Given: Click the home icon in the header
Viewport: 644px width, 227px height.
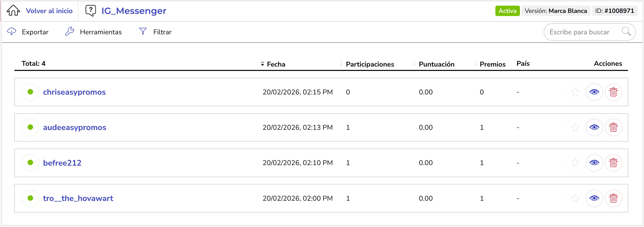Looking at the screenshot, I should [13, 11].
